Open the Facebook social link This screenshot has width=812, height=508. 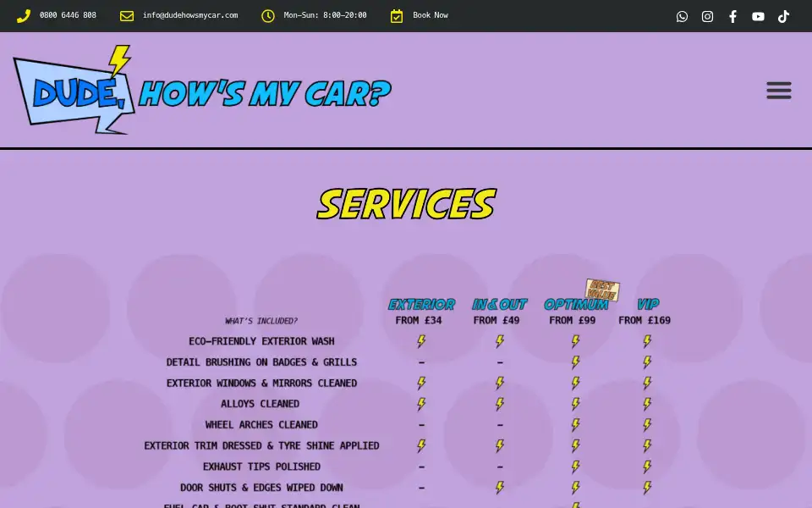(x=732, y=17)
